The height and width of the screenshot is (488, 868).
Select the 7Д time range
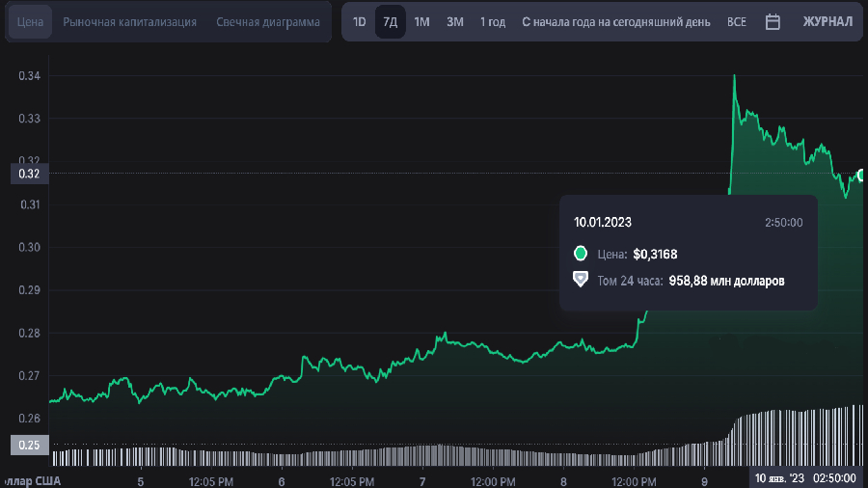click(391, 22)
